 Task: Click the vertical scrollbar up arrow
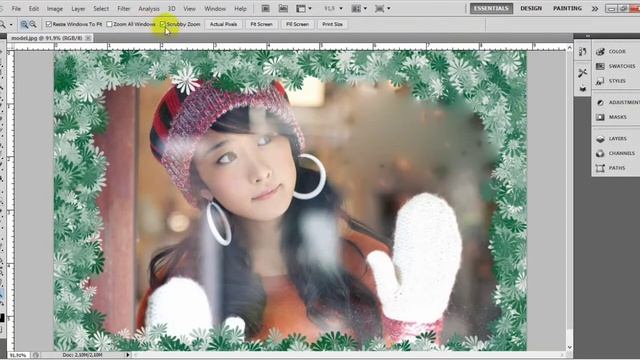coord(569,48)
